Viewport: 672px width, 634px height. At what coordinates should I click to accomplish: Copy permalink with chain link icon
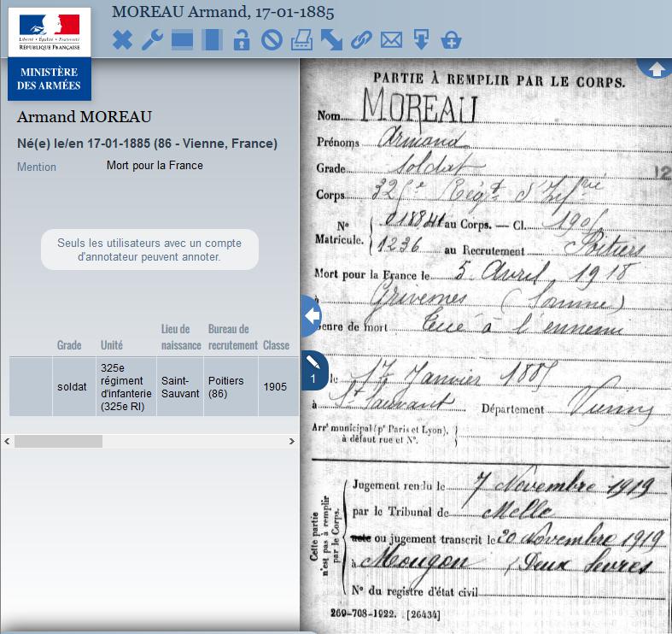tap(361, 40)
